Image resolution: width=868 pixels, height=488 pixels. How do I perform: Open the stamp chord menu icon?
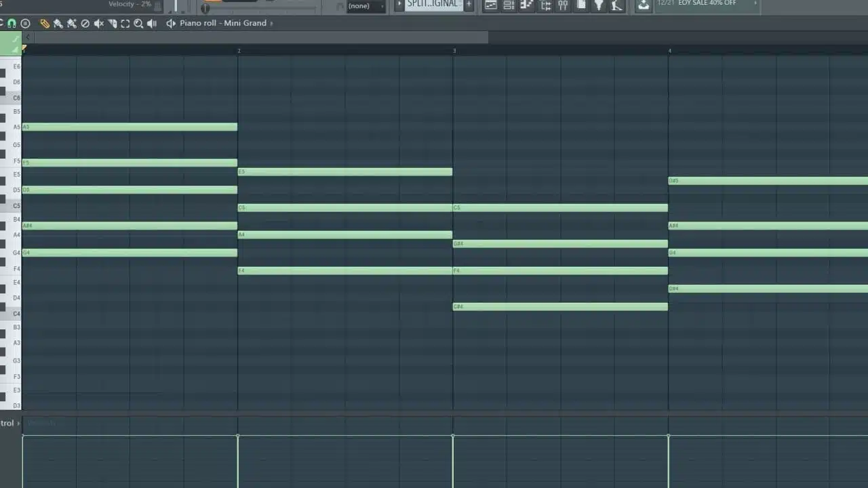(25, 23)
